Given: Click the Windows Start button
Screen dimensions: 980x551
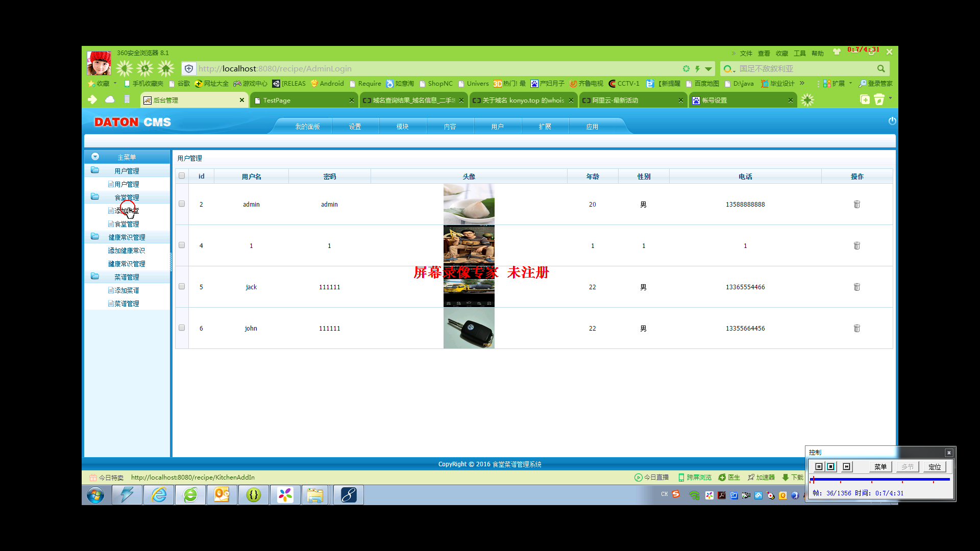Looking at the screenshot, I should tap(95, 495).
